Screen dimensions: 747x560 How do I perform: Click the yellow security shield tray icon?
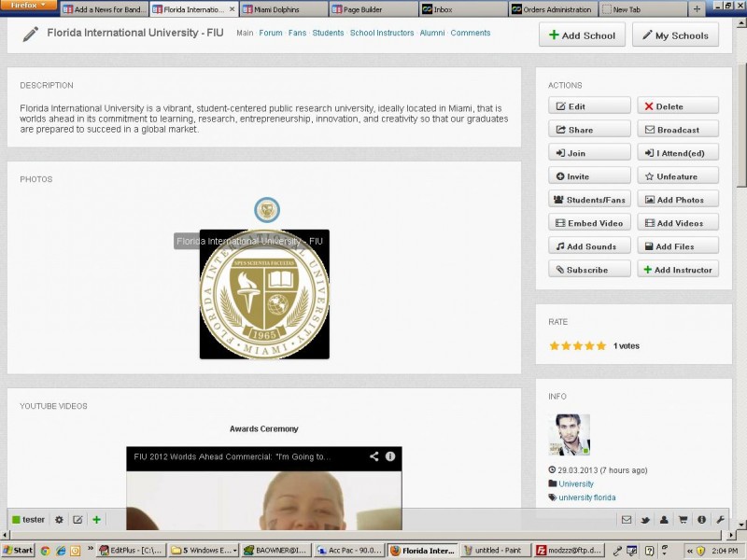[x=701, y=551]
